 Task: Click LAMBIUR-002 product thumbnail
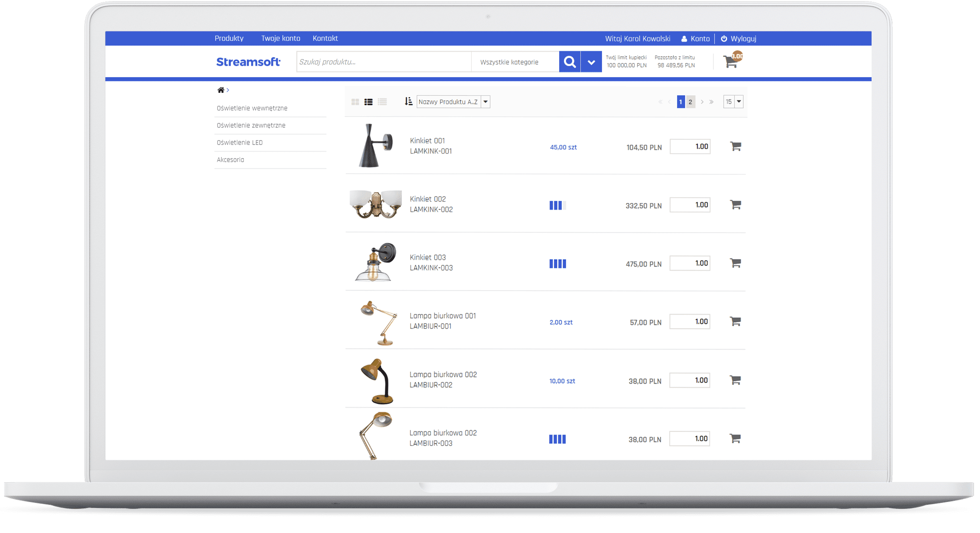click(x=377, y=381)
